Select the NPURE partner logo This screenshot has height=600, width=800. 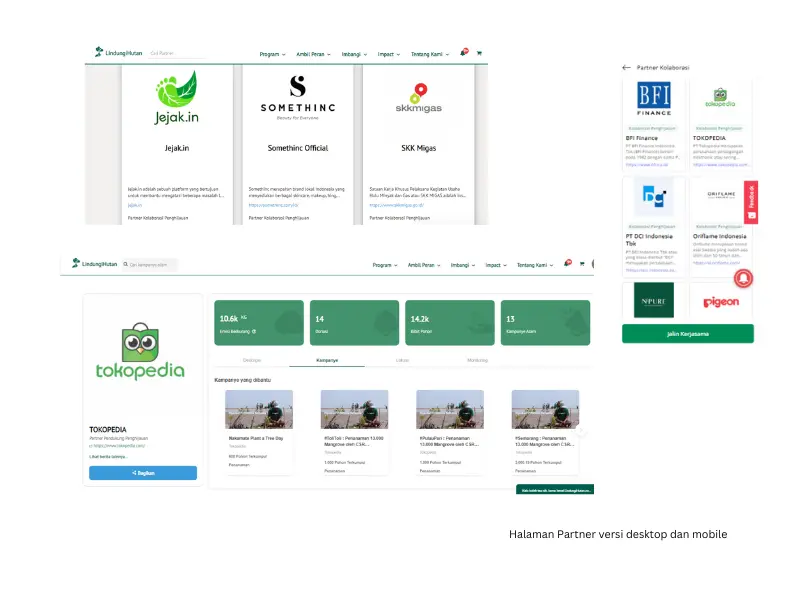point(654,301)
